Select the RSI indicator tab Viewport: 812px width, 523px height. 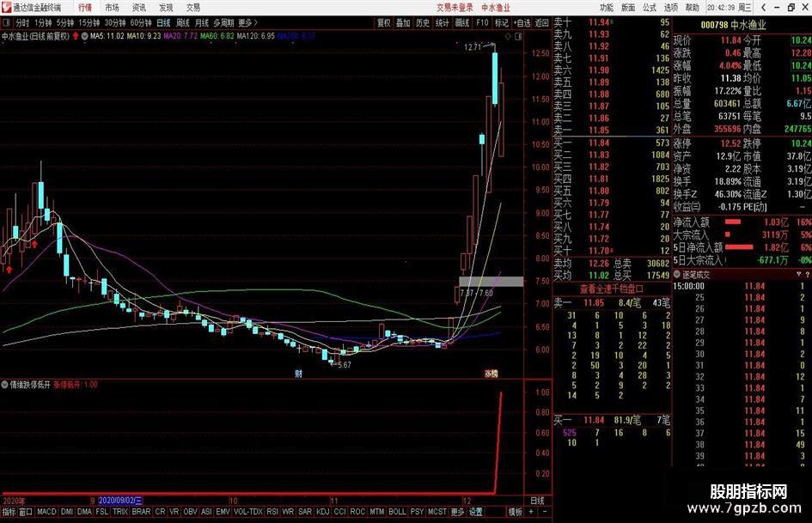point(272,512)
